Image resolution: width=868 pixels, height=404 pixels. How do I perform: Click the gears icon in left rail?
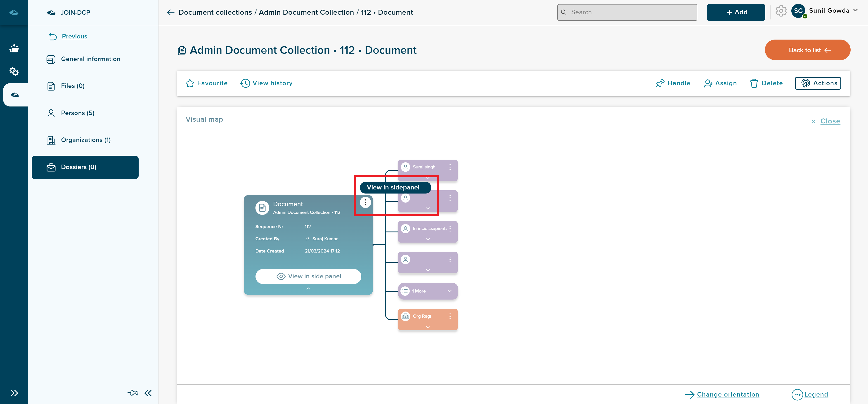click(x=14, y=71)
